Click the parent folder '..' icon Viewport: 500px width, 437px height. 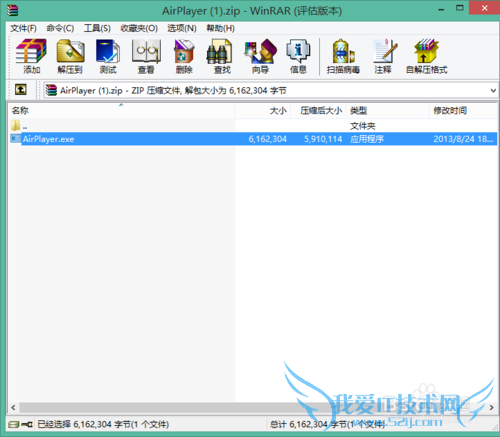tap(15, 125)
